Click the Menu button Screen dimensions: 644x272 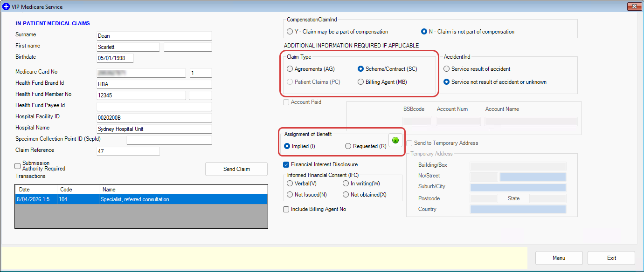(x=559, y=258)
